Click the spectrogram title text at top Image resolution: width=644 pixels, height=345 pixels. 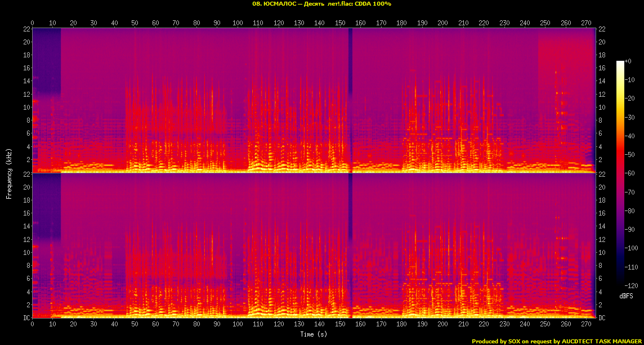tap(321, 4)
